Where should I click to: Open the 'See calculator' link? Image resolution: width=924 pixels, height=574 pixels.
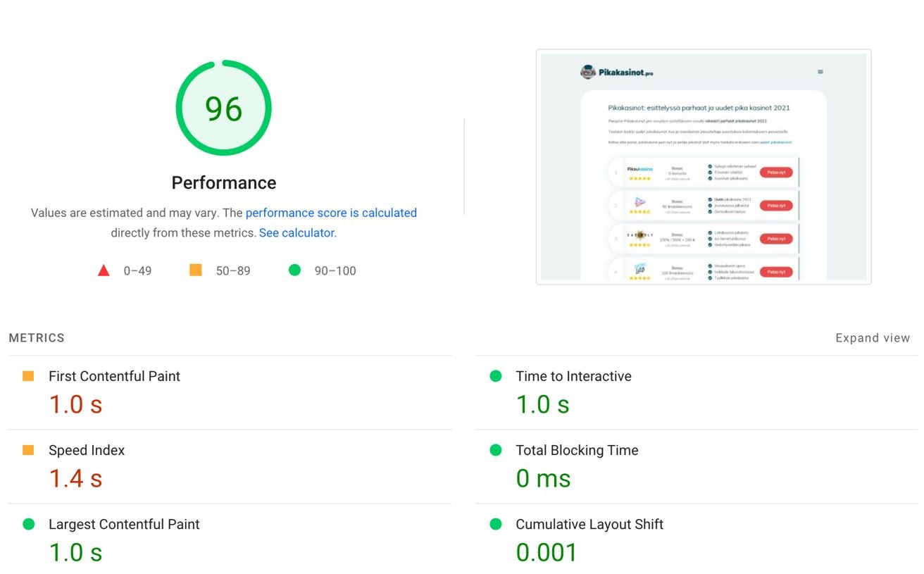tap(296, 232)
